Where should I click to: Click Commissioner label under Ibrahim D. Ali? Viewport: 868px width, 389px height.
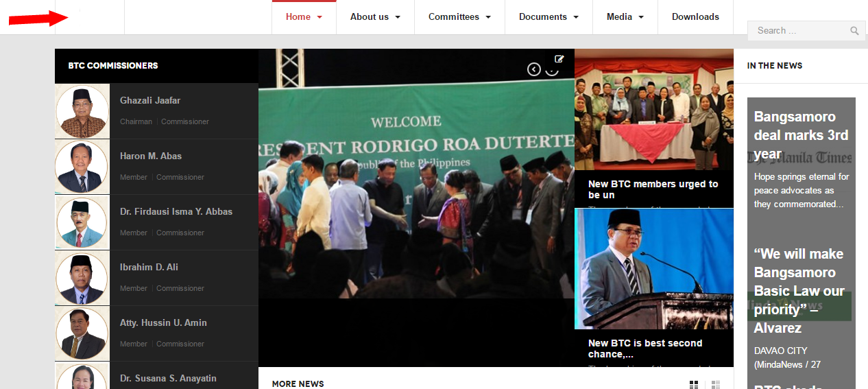click(x=180, y=288)
